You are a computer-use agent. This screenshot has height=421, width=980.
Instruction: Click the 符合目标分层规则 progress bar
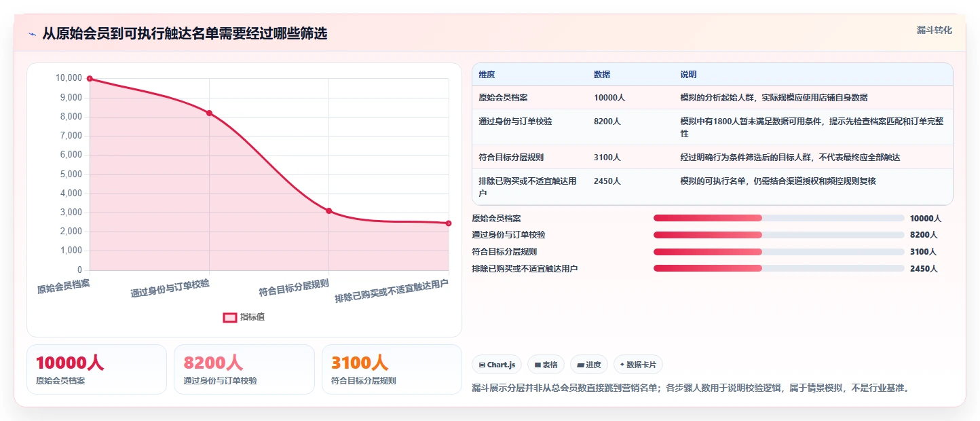pos(778,252)
